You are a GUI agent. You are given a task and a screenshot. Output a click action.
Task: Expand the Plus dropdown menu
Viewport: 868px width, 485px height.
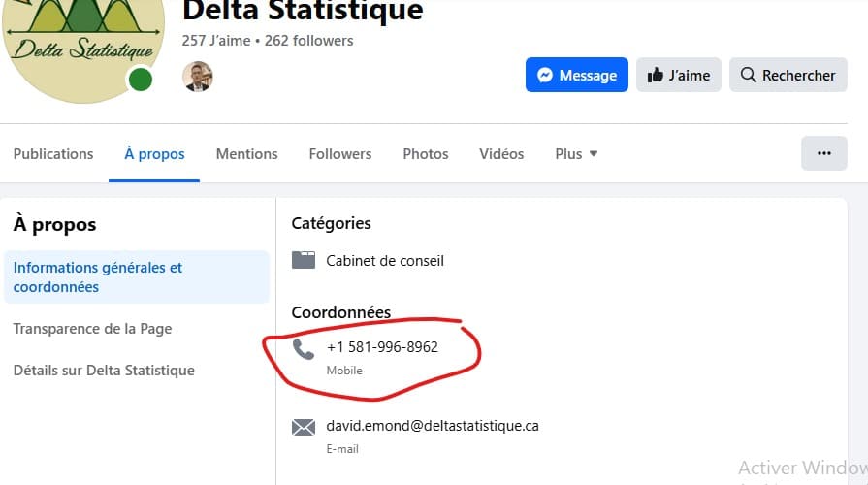pyautogui.click(x=576, y=153)
